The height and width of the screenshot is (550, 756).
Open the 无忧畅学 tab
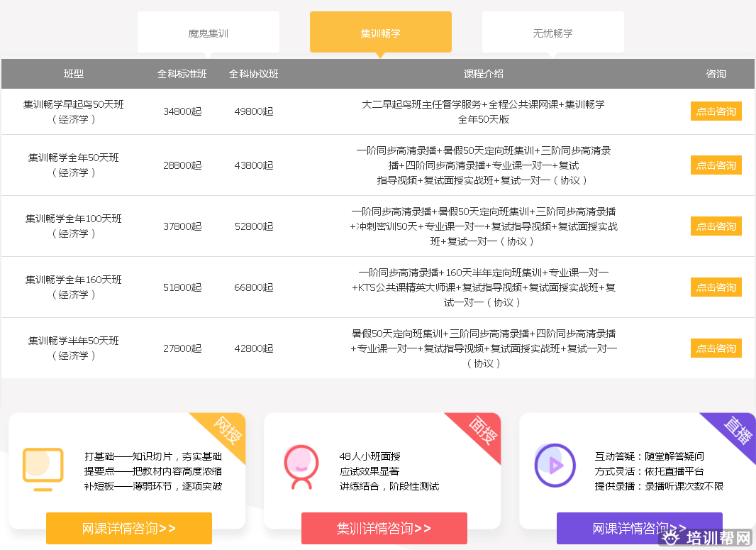coord(552,33)
